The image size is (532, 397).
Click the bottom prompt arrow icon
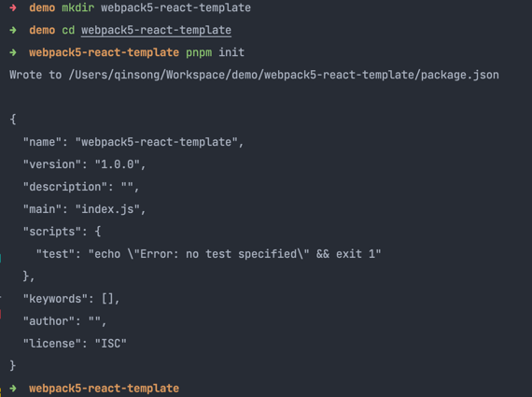[x=13, y=389]
